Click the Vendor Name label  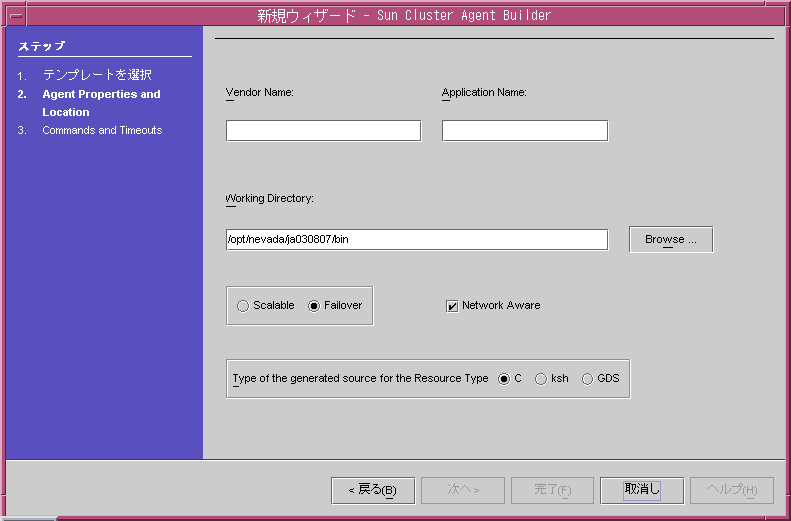click(x=260, y=92)
